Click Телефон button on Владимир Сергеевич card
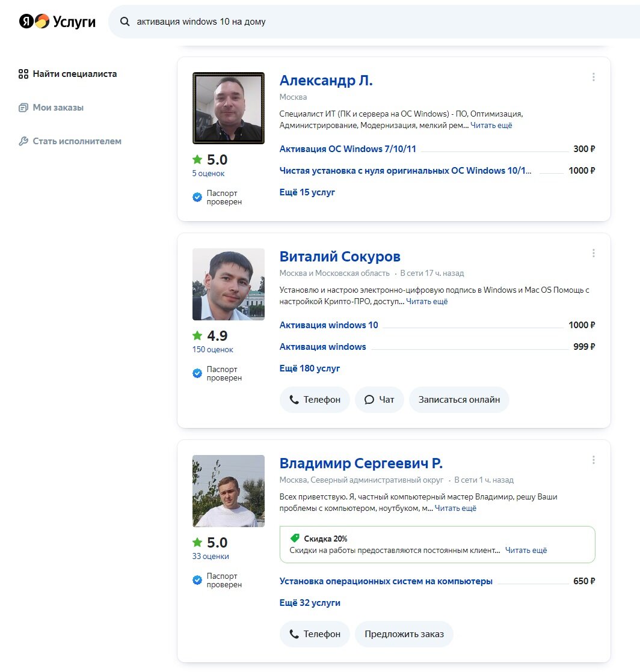This screenshot has width=640, height=672. tap(315, 634)
